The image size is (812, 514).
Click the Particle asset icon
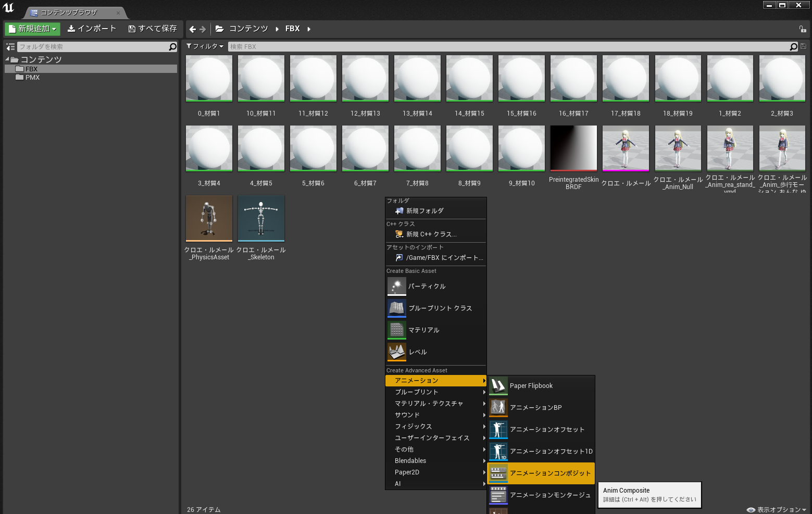[396, 286]
